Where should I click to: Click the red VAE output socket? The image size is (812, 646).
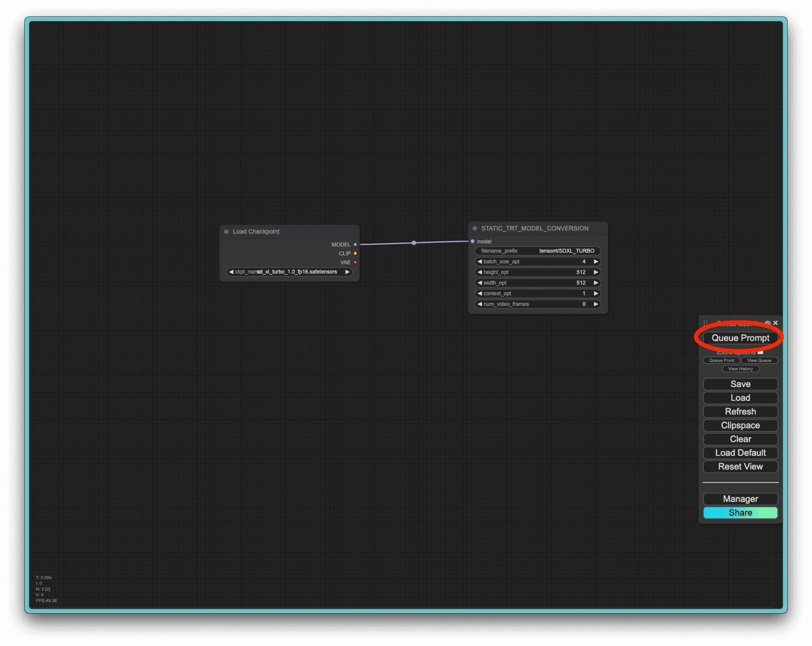355,262
